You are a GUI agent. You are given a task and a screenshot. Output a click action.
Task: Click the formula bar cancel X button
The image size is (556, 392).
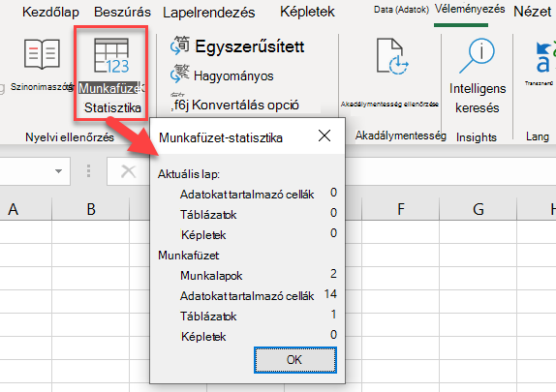click(x=128, y=171)
